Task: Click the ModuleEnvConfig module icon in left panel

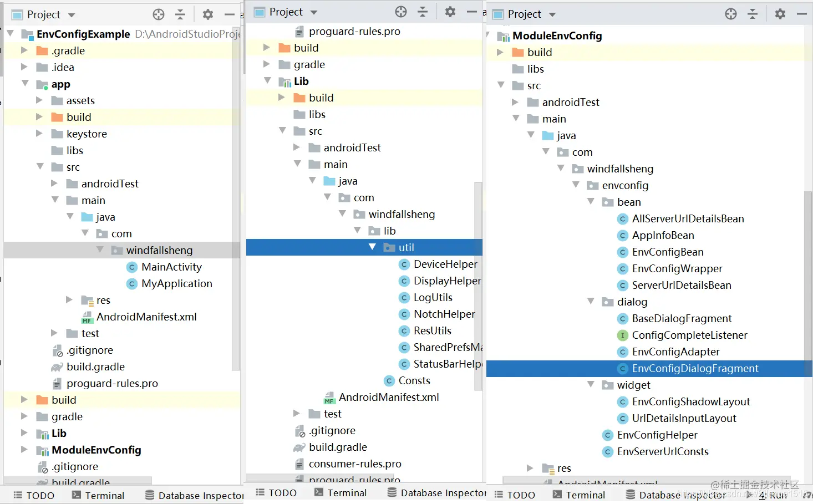Action: pos(42,450)
